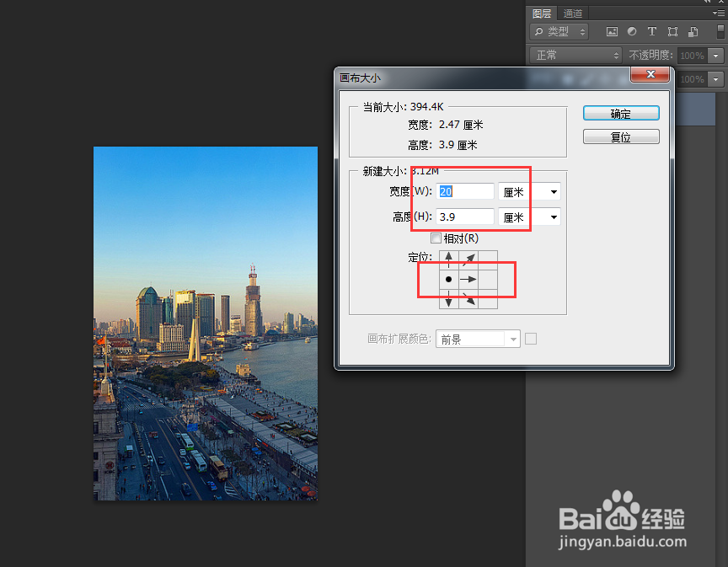Select the pixel layers filter icon
Viewport: 728px width, 567px height.
613,31
